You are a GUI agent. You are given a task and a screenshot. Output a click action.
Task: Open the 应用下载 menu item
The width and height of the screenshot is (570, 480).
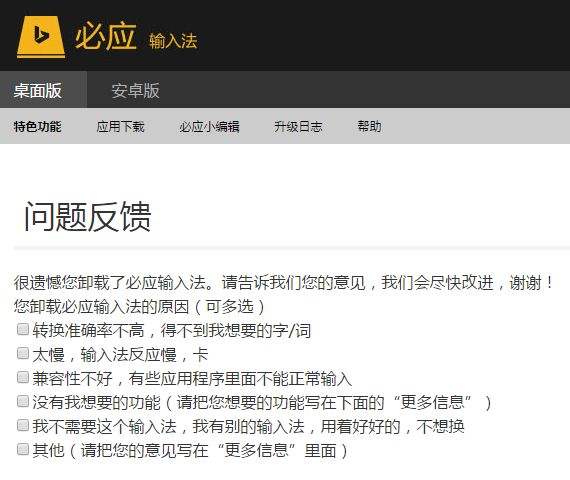pos(121,127)
